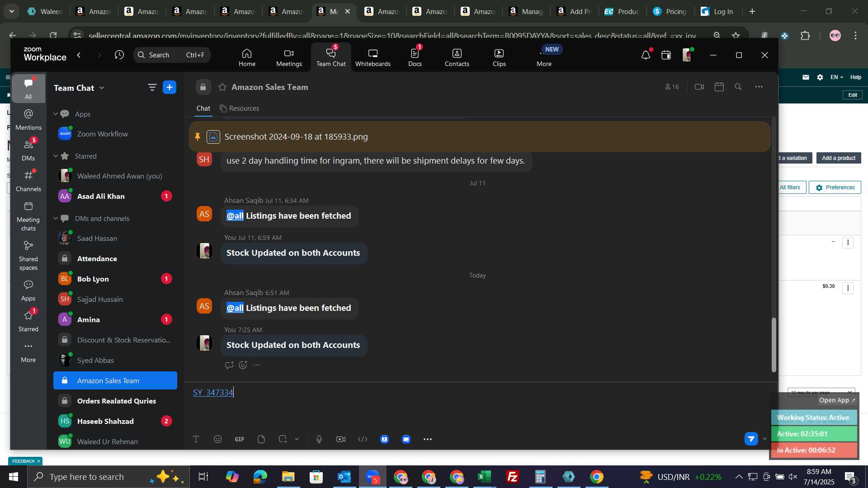Click the blue new chat plus button

click(x=170, y=87)
